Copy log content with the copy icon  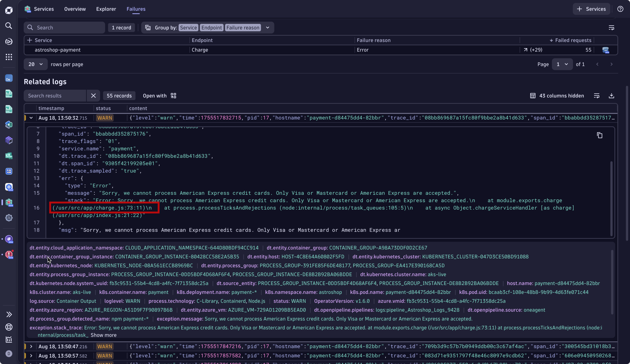click(x=599, y=135)
